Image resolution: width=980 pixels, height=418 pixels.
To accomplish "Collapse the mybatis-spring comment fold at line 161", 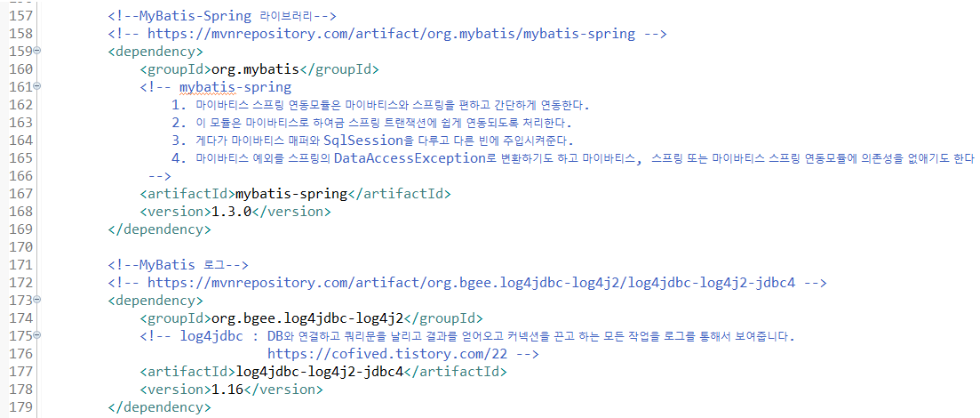I will coord(37,86).
